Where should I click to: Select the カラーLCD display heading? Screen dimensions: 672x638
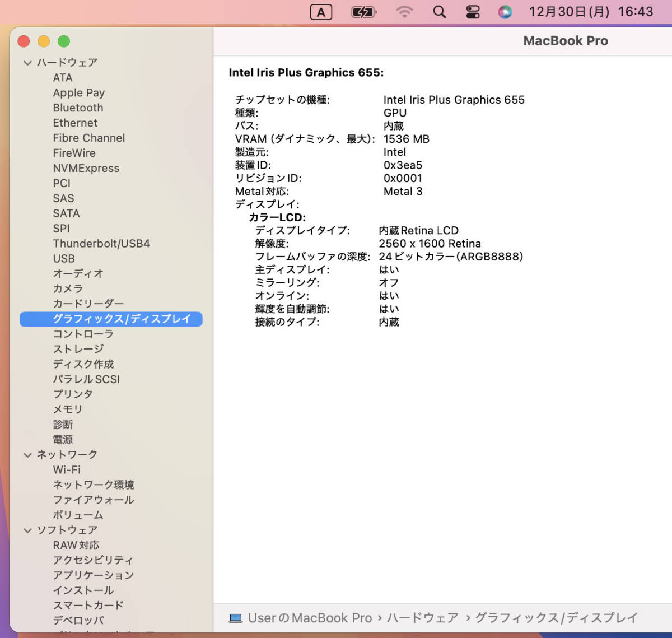tap(277, 217)
